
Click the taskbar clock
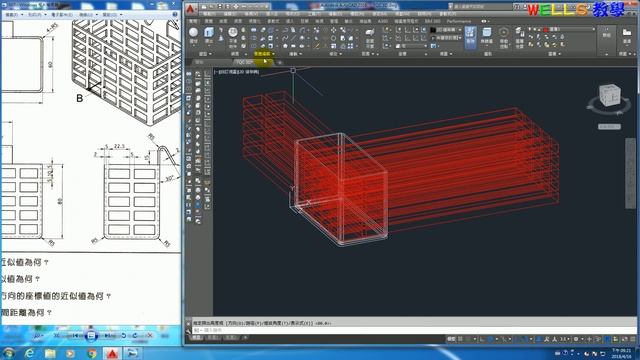click(x=620, y=353)
